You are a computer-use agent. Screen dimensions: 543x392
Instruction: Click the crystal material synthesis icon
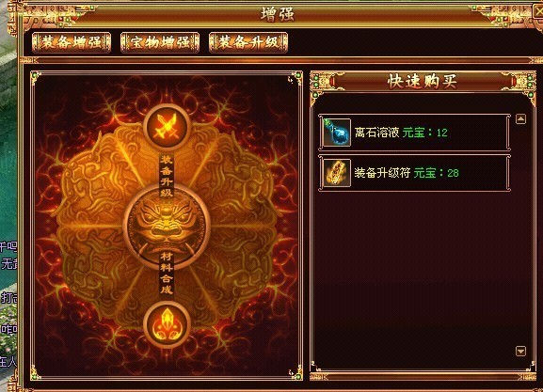click(x=167, y=324)
